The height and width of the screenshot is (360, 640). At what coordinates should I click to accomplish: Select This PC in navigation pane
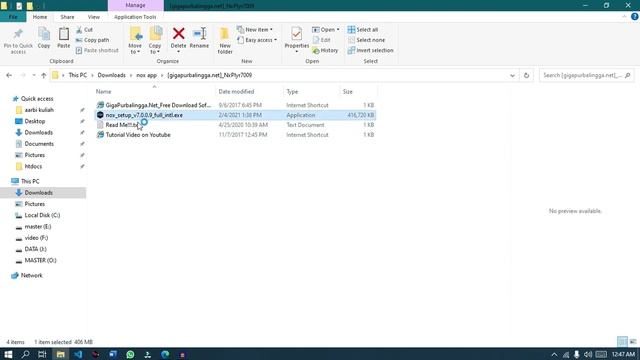point(30,181)
